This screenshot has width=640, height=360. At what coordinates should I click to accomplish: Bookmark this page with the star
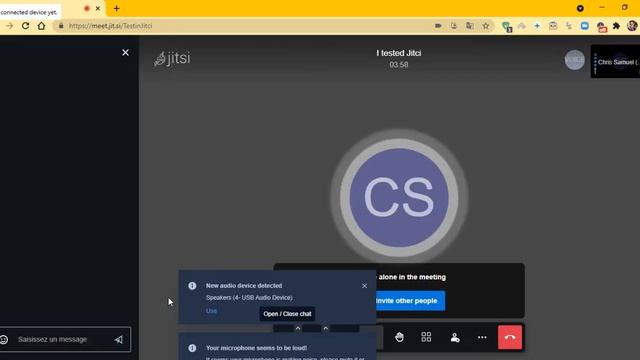click(x=486, y=26)
